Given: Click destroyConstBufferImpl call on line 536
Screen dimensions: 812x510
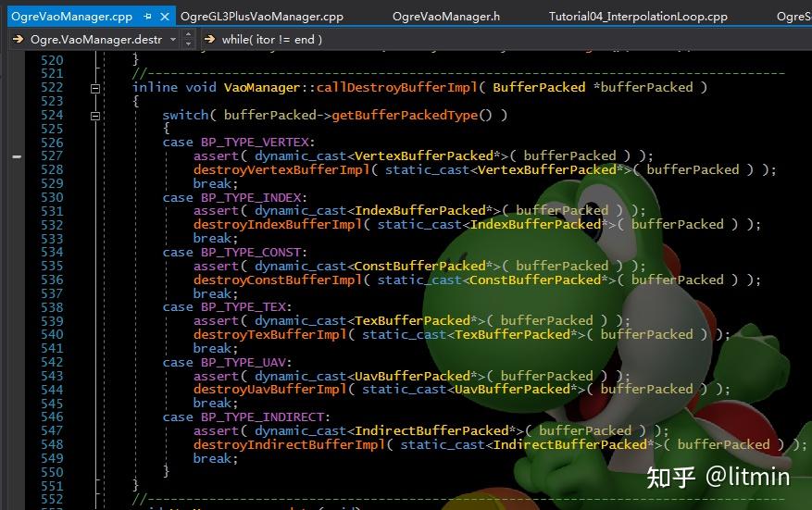Looking at the screenshot, I should point(278,280).
